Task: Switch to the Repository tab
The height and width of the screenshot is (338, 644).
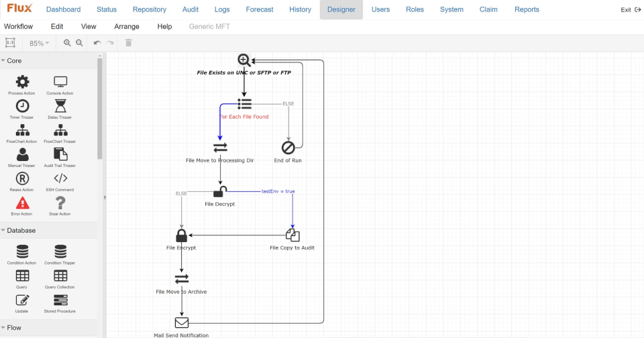Action: coord(150,9)
